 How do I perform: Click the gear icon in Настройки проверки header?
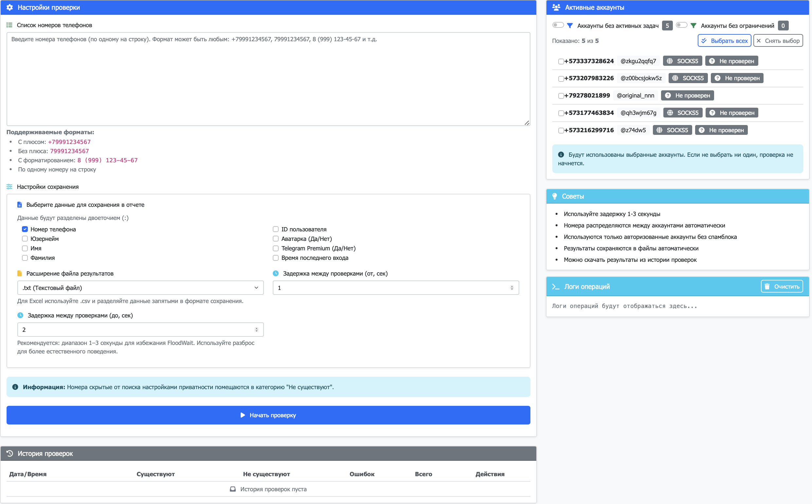click(x=10, y=7)
